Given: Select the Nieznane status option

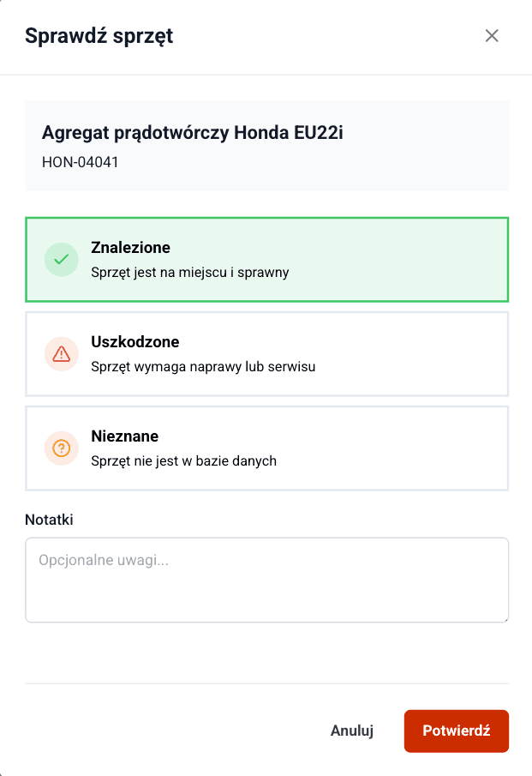Looking at the screenshot, I should click(x=266, y=448).
